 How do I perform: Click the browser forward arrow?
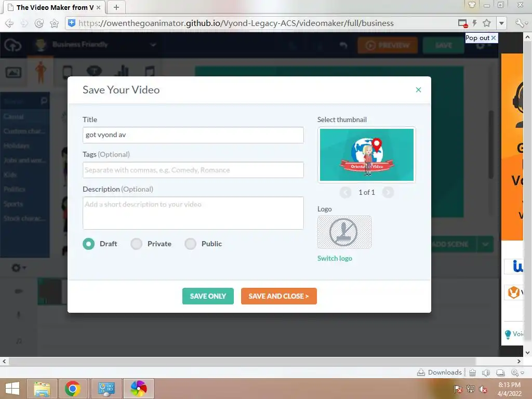click(24, 23)
